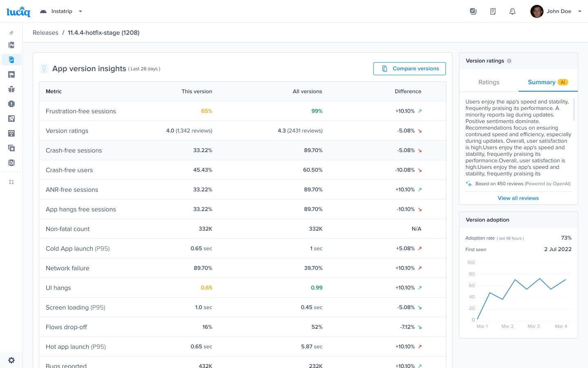The height and width of the screenshot is (368, 588).
Task: Open settings gear in bottom-left corner
Action: click(11, 360)
